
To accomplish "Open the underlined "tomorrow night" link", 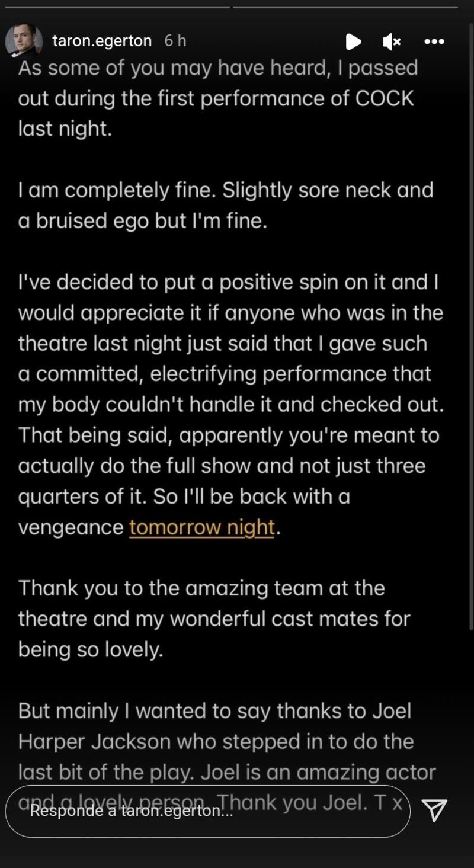I will point(202,527).
